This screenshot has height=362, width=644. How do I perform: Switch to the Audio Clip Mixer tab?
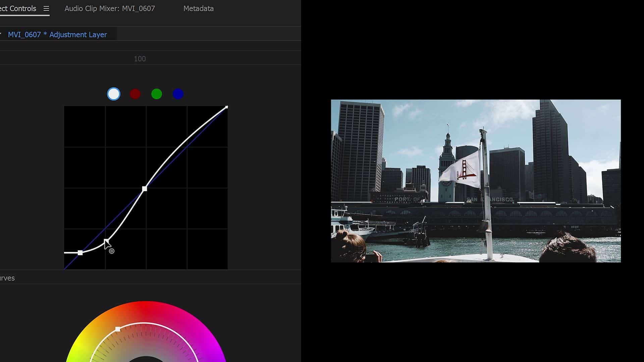pyautogui.click(x=110, y=9)
